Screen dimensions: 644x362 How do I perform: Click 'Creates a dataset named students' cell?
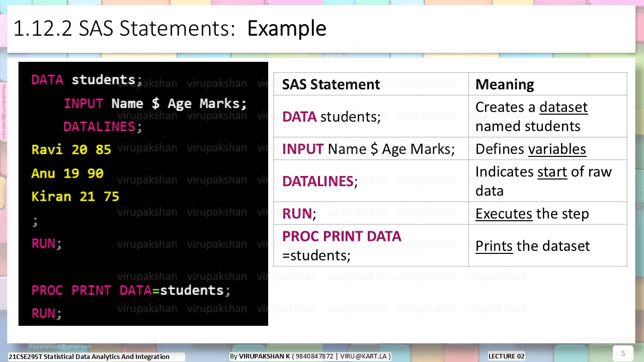tap(547, 116)
